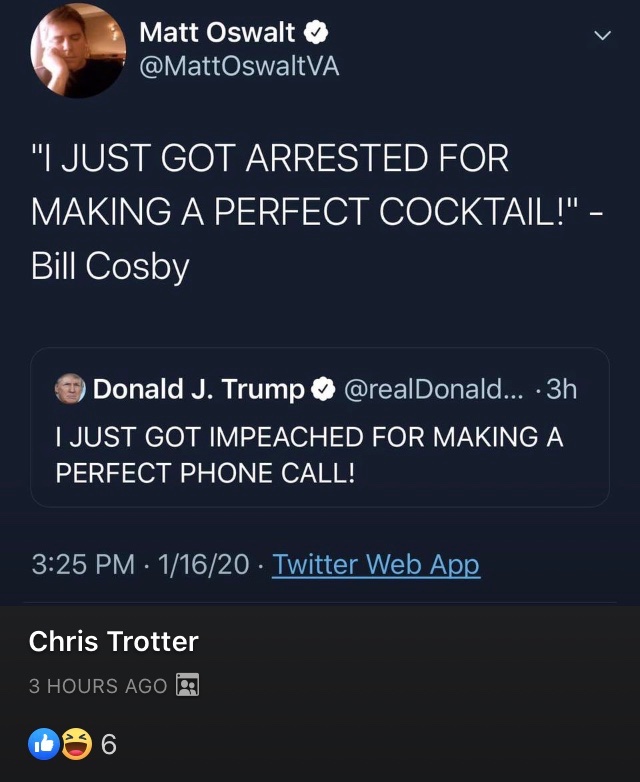Open the Matt Oswalt display name
The image size is (640, 782).
pyautogui.click(x=217, y=33)
